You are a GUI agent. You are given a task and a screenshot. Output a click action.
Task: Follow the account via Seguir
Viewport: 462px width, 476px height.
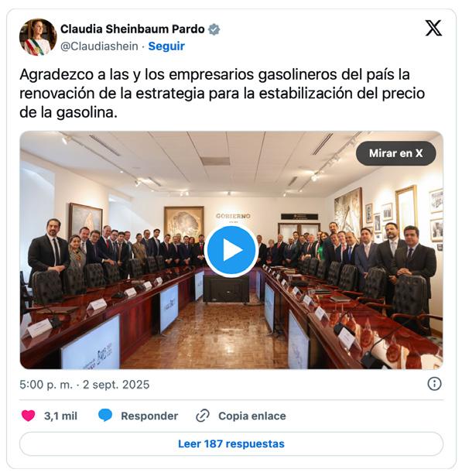point(166,46)
